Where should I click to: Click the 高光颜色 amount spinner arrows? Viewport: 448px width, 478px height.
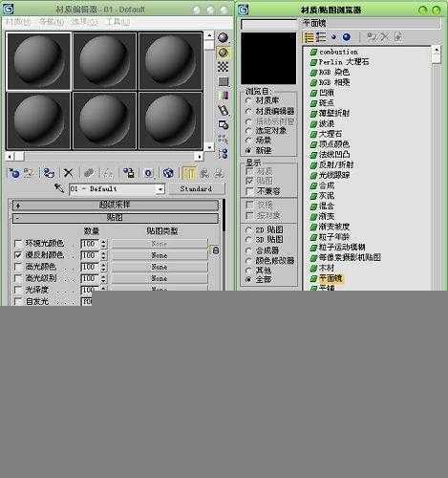[103, 267]
